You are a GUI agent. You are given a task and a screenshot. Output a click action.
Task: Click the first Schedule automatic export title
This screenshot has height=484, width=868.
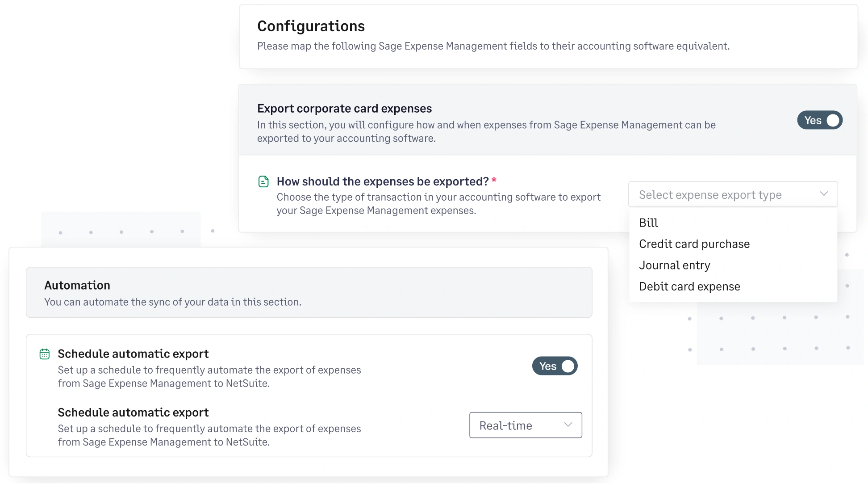click(x=133, y=354)
